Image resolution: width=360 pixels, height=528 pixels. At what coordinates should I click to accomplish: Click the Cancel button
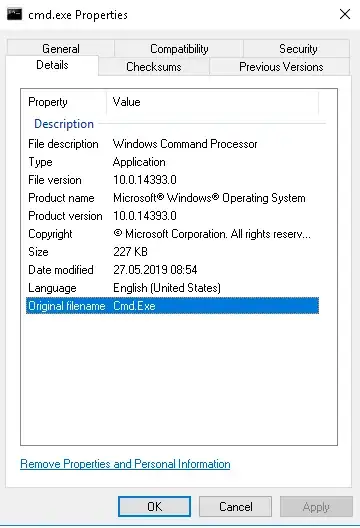[235, 506]
